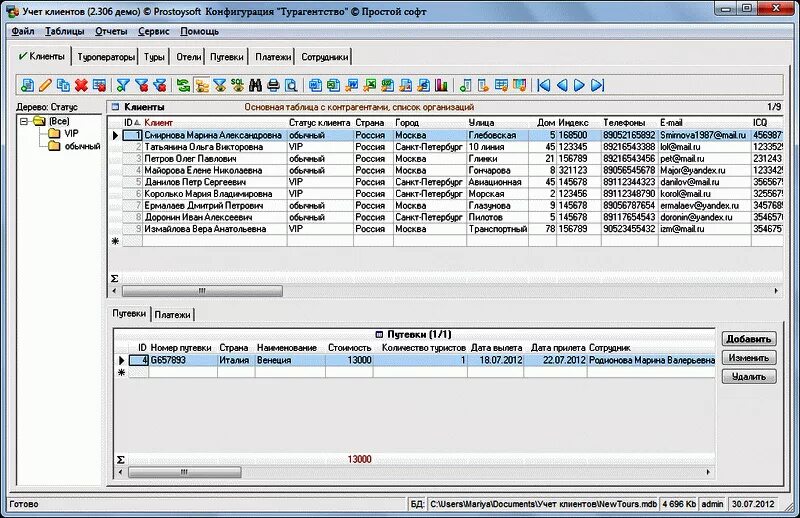This screenshot has width=800, height=518.
Task: Click the Smirnova1987@mail.ru email cell
Action: [704, 135]
